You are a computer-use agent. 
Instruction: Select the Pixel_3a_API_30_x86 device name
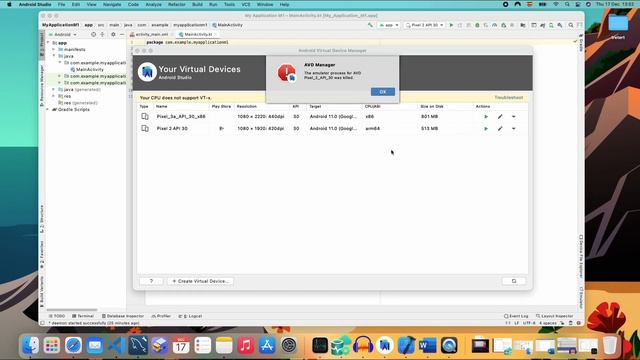[x=181, y=117]
